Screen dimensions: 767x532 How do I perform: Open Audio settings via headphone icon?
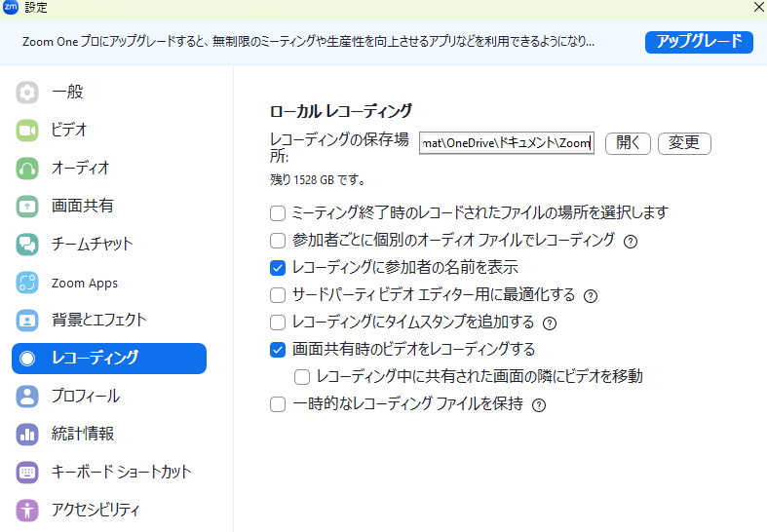click(27, 168)
